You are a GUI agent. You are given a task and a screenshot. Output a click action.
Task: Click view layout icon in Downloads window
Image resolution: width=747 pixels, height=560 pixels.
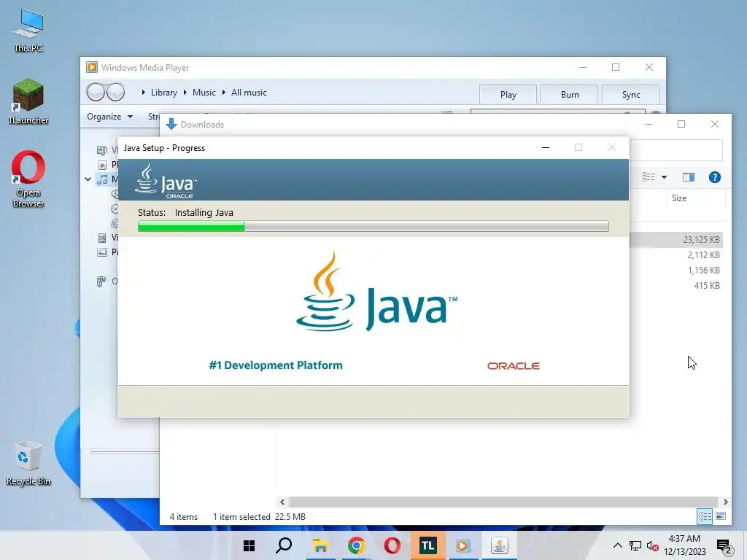[x=649, y=177]
